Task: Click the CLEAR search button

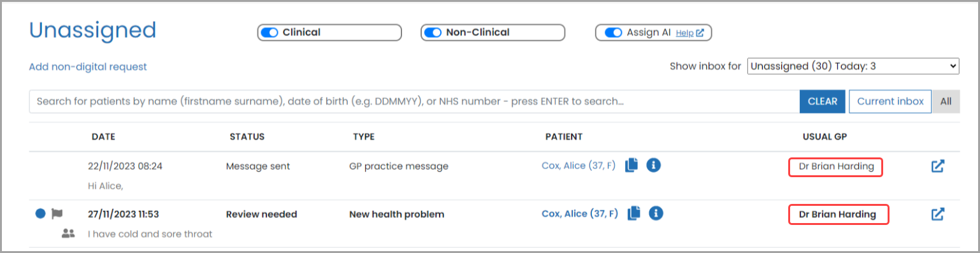Action: (823, 101)
